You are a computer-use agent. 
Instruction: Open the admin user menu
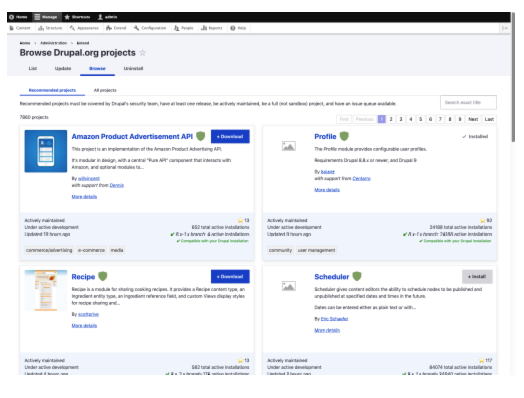(107, 17)
